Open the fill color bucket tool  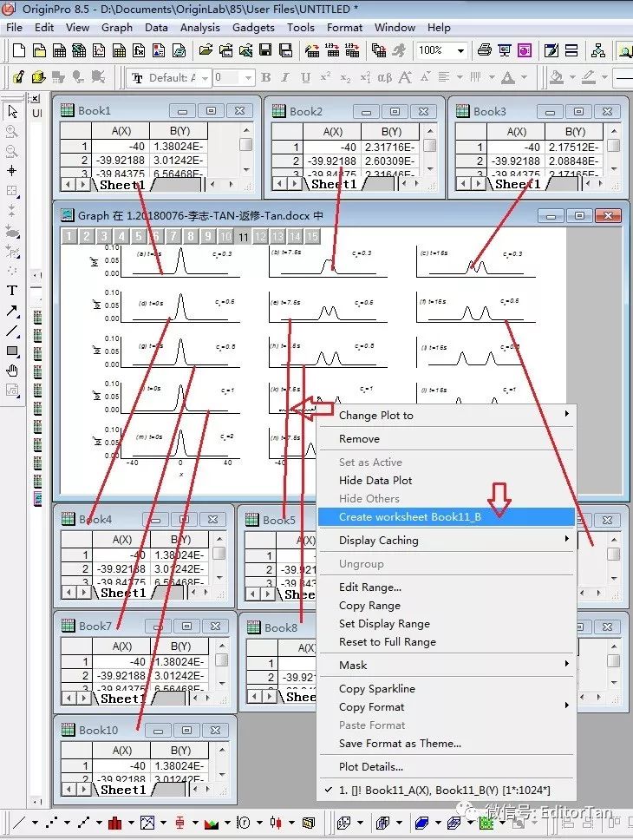(557, 78)
